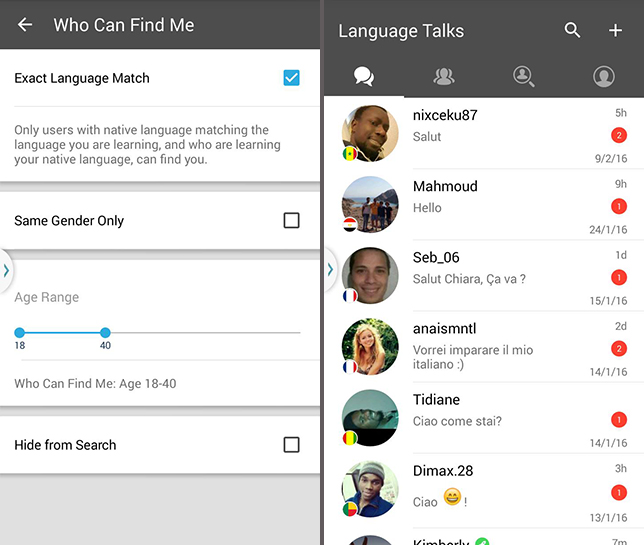Image resolution: width=644 pixels, height=545 pixels.
Task: Enable Same Gender Only checkbox
Action: click(x=291, y=220)
